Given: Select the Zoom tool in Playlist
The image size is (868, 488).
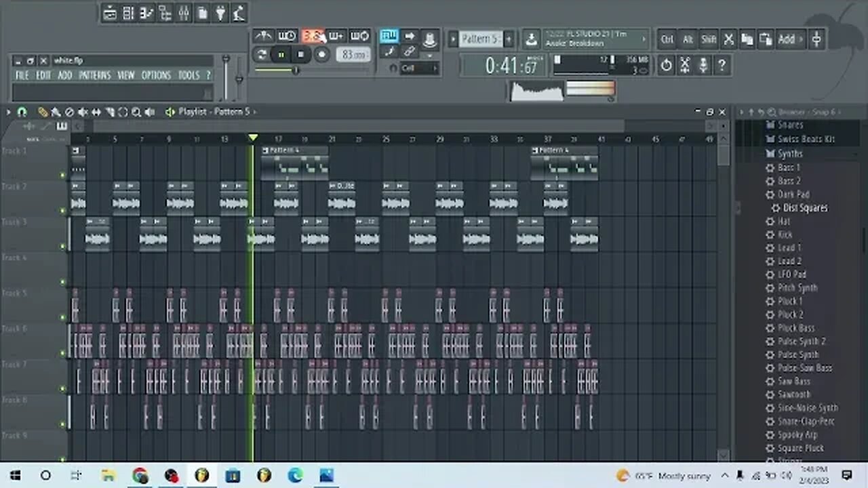Looking at the screenshot, I should click(136, 112).
